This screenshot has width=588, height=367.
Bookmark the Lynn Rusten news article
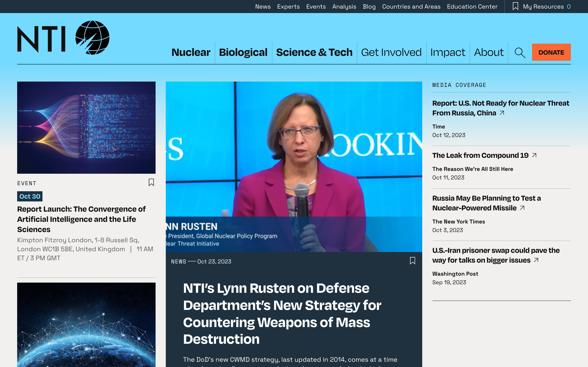point(412,261)
